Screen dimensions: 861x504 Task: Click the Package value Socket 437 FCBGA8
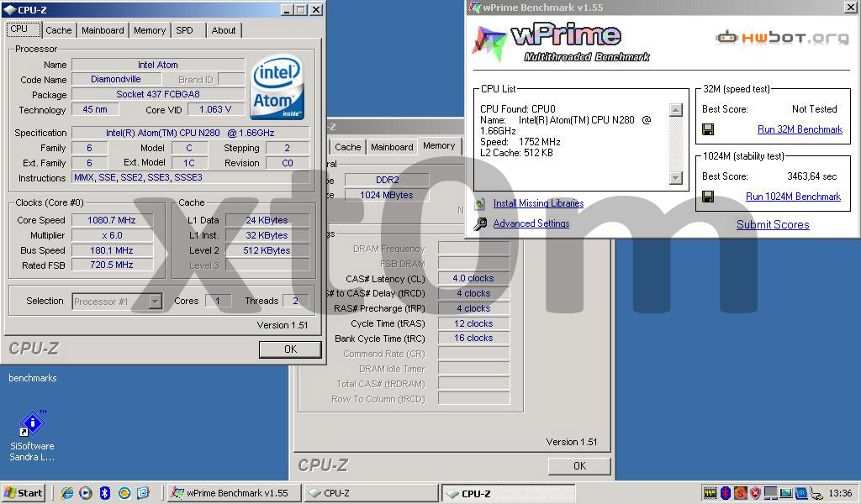tap(158, 94)
